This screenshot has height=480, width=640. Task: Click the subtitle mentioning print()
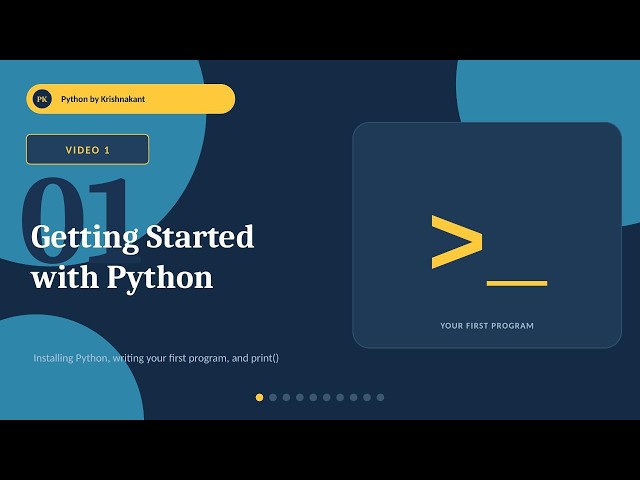point(156,358)
